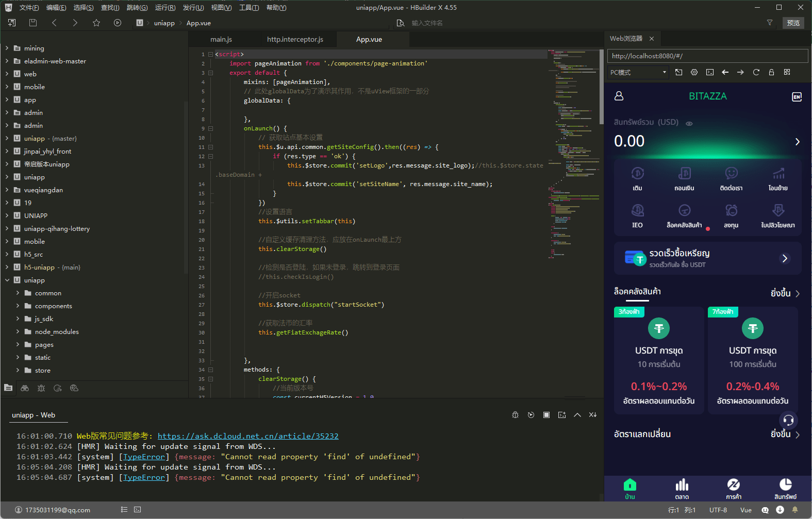
Task: Click the save file icon in toolbar
Action: coord(33,23)
